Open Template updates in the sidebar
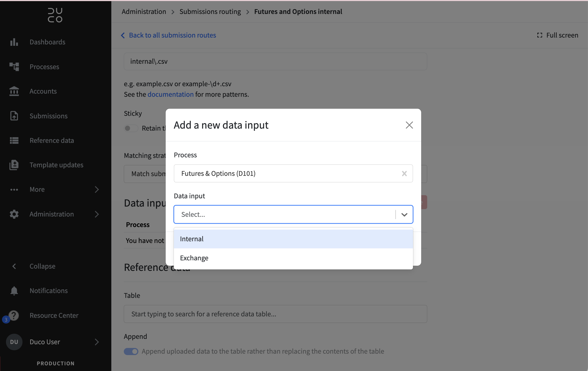 tap(57, 165)
